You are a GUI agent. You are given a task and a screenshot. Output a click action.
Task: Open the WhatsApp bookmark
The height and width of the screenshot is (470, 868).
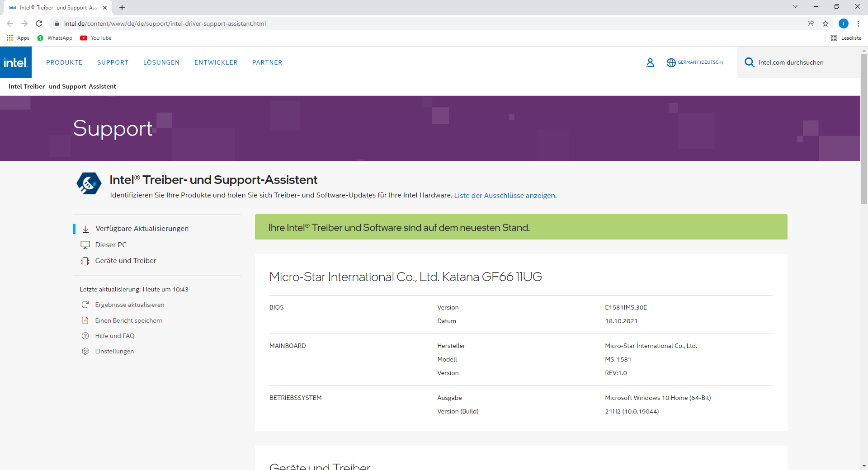pyautogui.click(x=55, y=38)
